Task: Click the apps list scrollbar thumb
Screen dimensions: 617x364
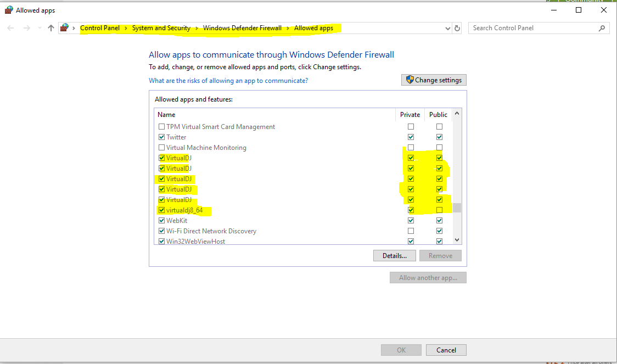Action: [x=457, y=208]
